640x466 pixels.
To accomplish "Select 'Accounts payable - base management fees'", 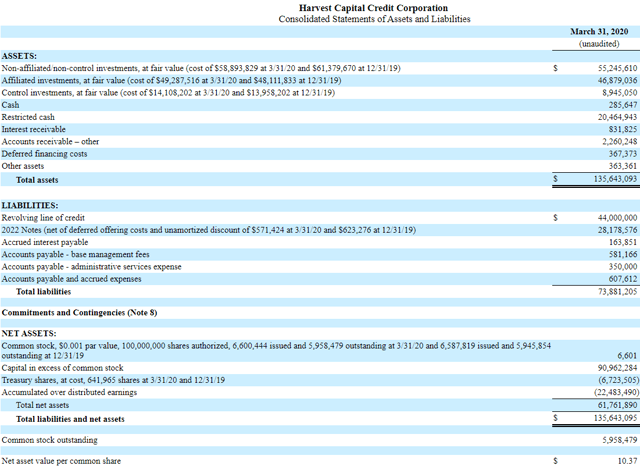I will tap(76, 255).
